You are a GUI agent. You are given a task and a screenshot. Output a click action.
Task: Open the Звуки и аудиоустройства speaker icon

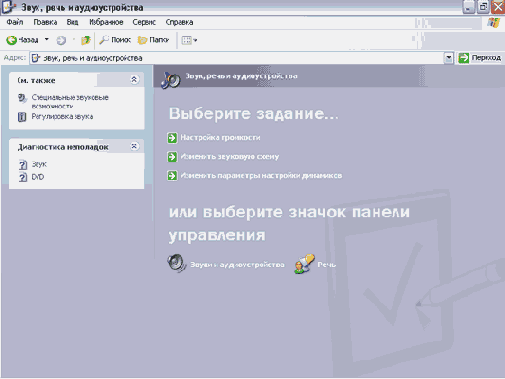tap(177, 263)
